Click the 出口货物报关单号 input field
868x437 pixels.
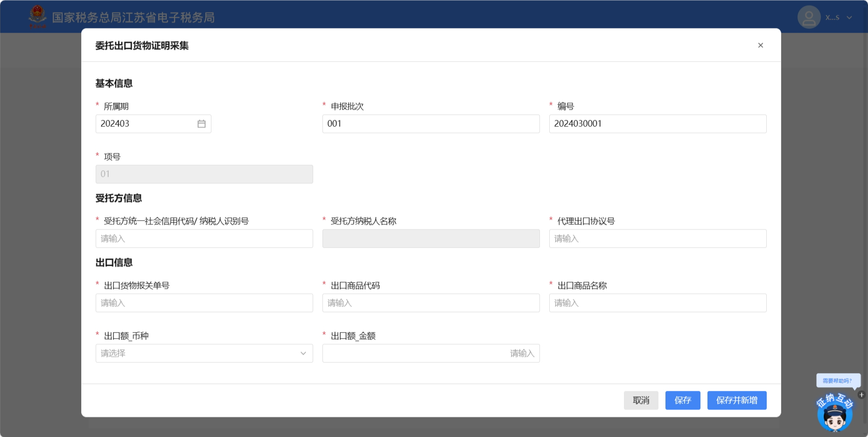click(204, 303)
